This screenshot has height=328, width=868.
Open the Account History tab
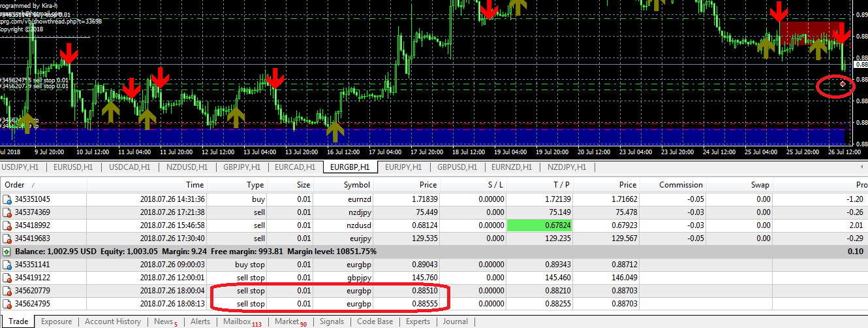point(112,321)
